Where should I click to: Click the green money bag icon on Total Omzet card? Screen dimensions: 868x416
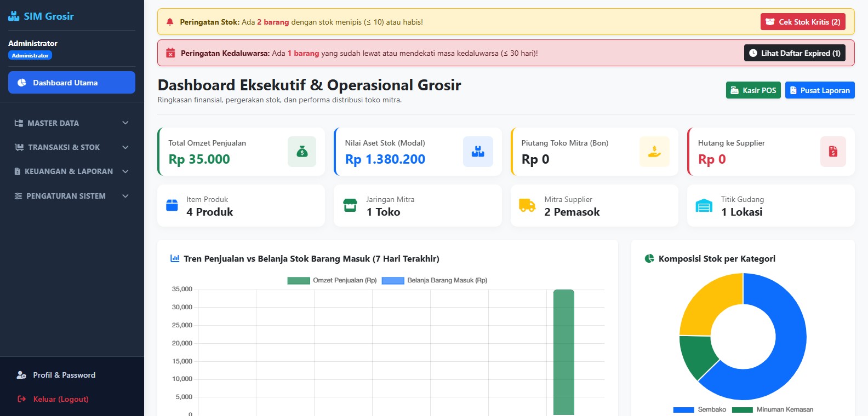pyautogui.click(x=302, y=152)
